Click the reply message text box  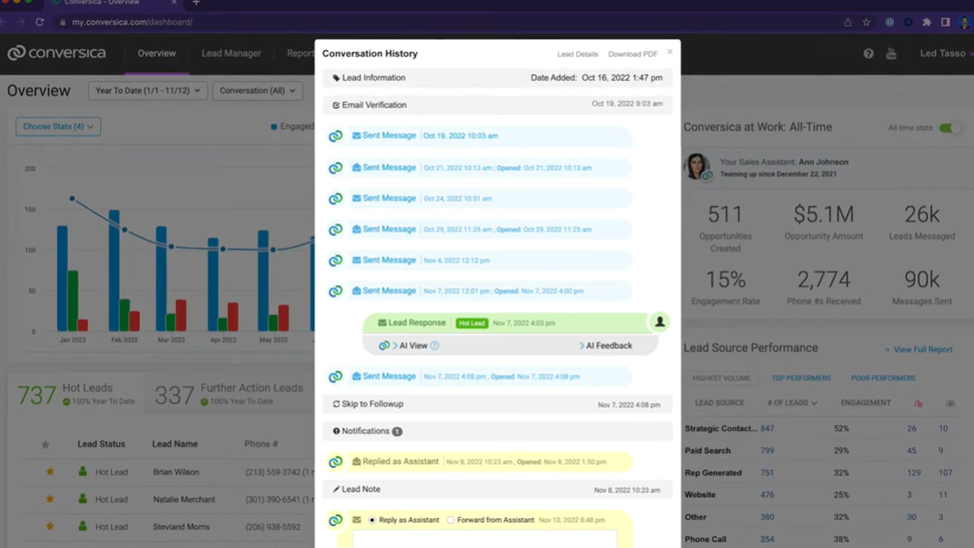(485, 539)
